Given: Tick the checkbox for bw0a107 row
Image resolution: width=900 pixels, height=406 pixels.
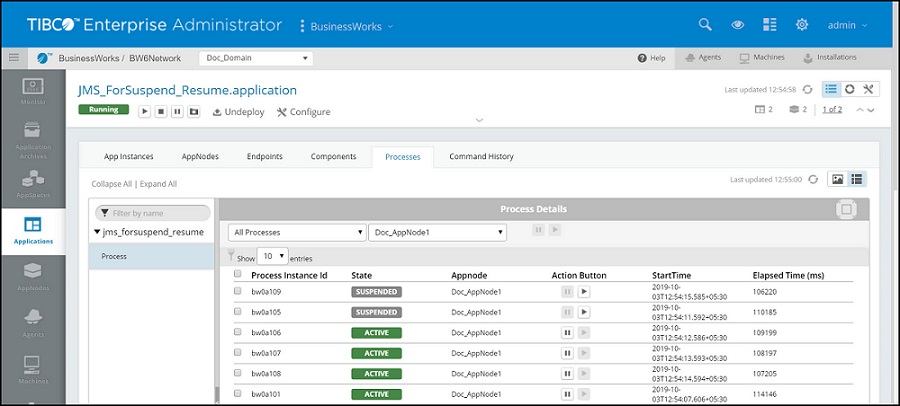Looking at the screenshot, I should (x=238, y=352).
